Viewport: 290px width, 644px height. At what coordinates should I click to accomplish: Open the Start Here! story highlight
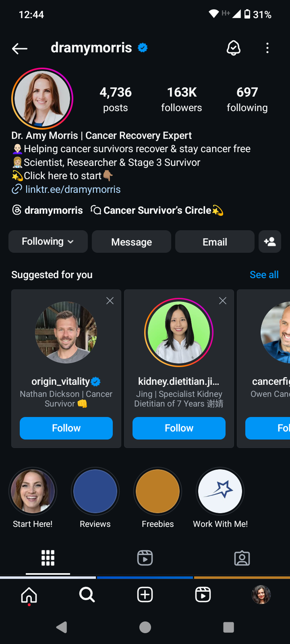coord(33,491)
